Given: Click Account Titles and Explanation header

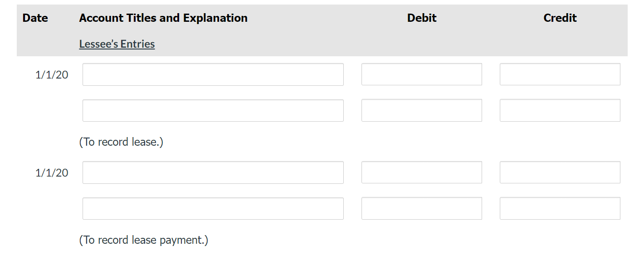Looking at the screenshot, I should coord(163,18).
